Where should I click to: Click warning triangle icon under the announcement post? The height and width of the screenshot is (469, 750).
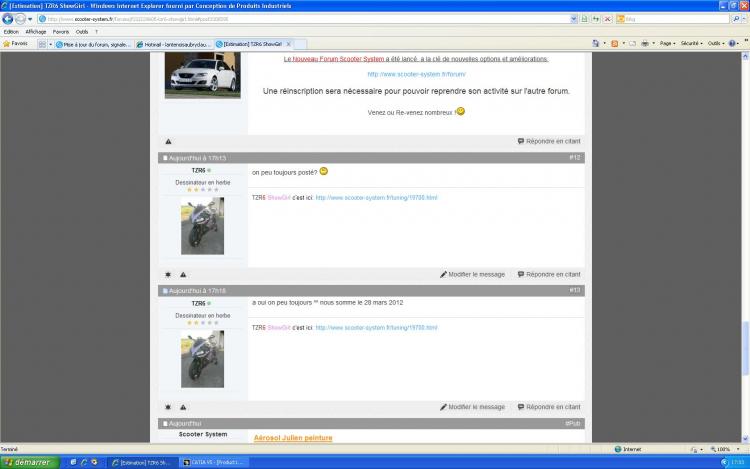(168, 142)
